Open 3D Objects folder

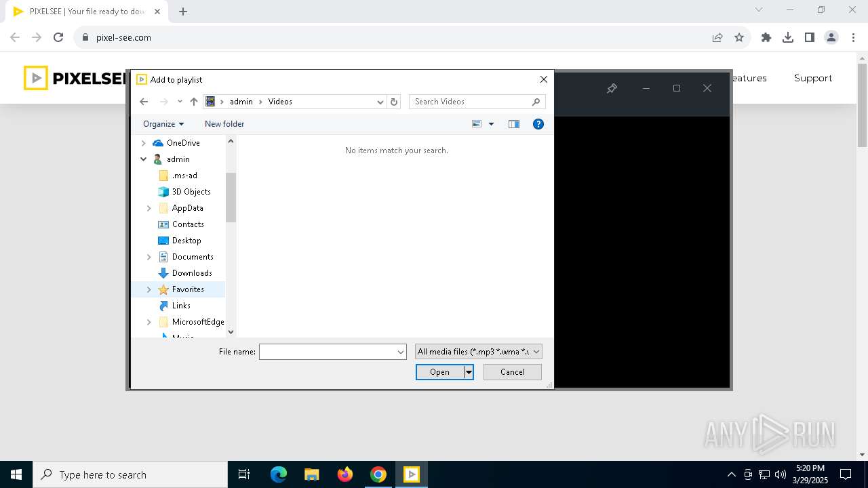tap(191, 192)
